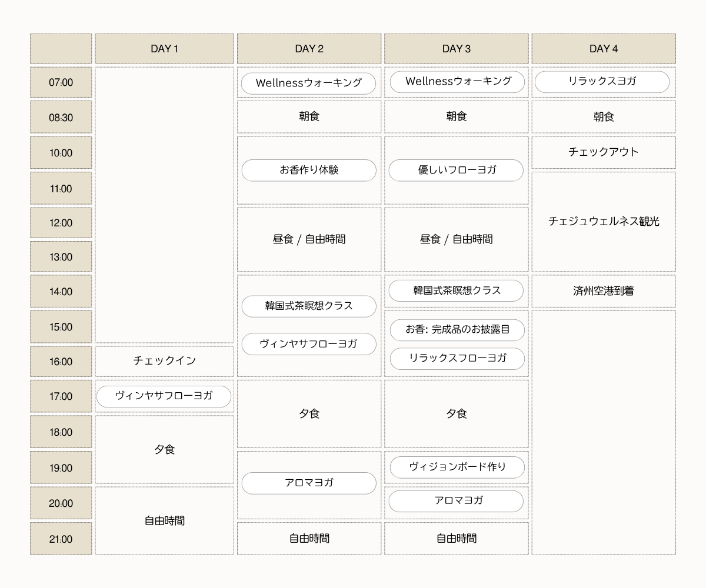This screenshot has width=706, height=588.
Task: Click the リラックスヨガ pill on DAY 4
Action: tap(602, 82)
